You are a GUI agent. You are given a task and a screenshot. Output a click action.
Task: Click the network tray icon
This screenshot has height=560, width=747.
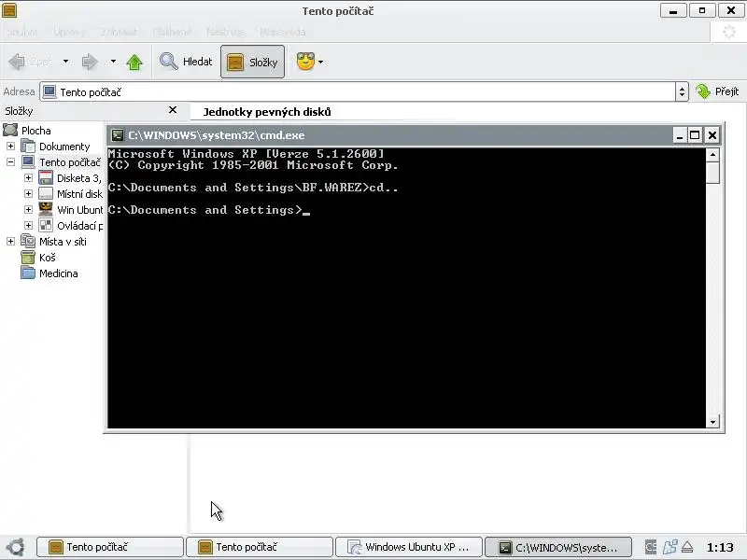[669, 547]
